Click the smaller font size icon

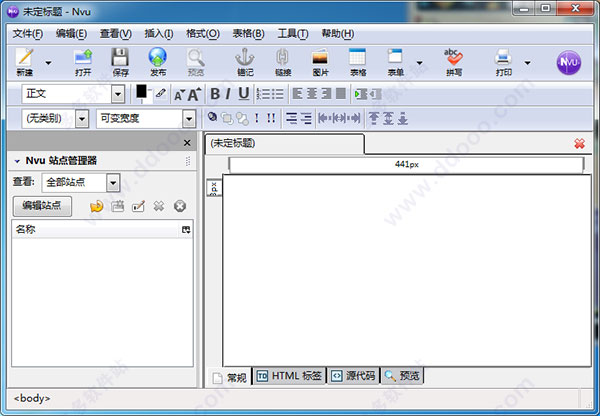click(x=179, y=95)
